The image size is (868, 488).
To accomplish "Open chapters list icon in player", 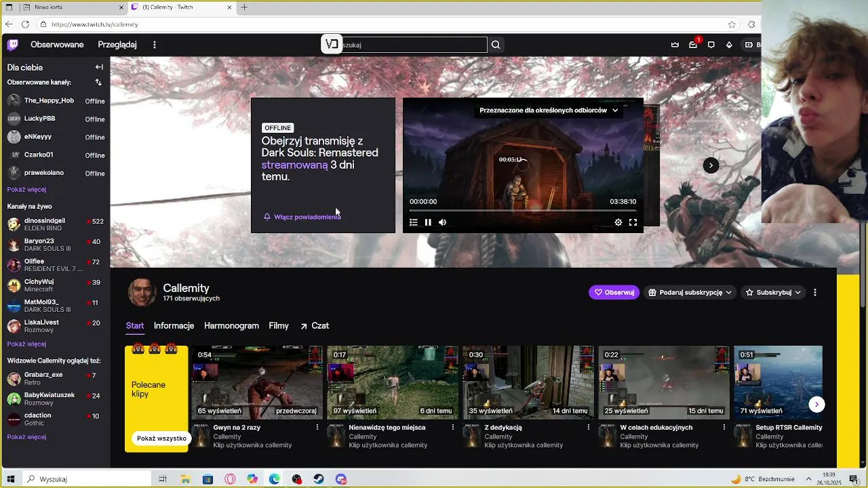I will click(x=414, y=222).
